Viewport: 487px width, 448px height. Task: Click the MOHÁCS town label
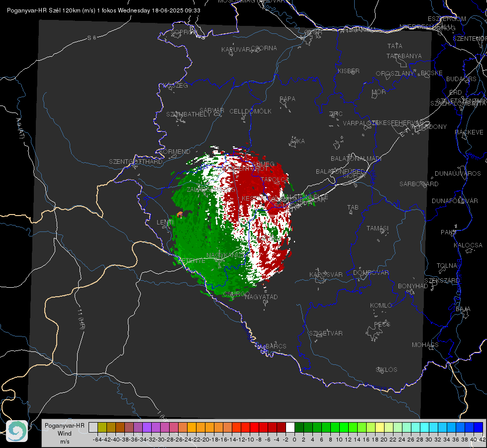point(425,344)
